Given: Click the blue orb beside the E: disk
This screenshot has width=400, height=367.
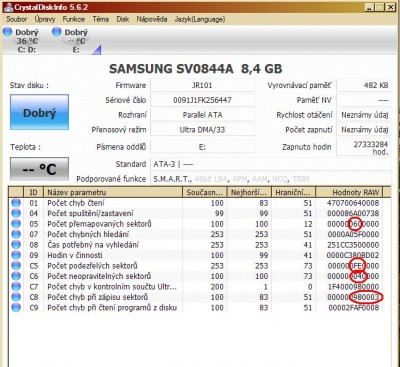Looking at the screenshot, I should tap(57, 32).
